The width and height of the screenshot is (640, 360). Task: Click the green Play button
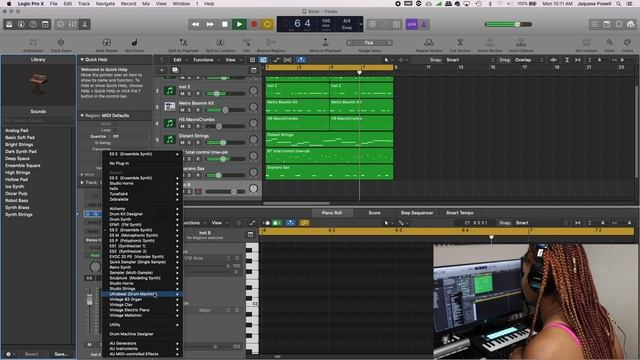(x=239, y=24)
